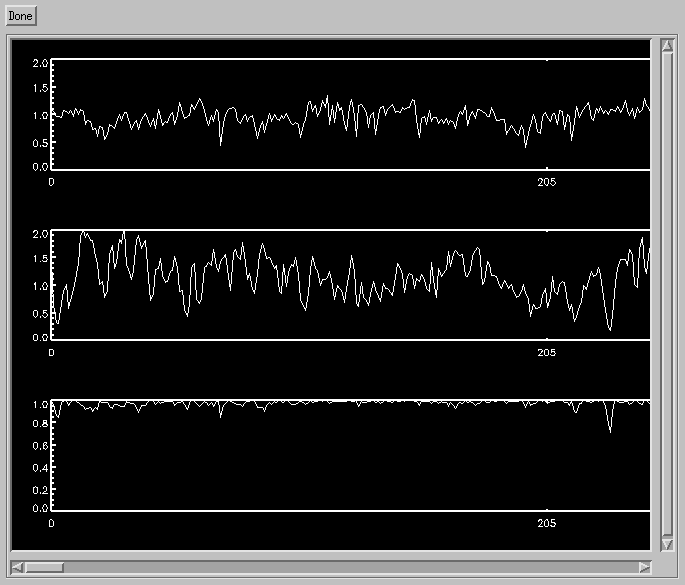Click the 205 tick label under middle plot

click(x=546, y=353)
